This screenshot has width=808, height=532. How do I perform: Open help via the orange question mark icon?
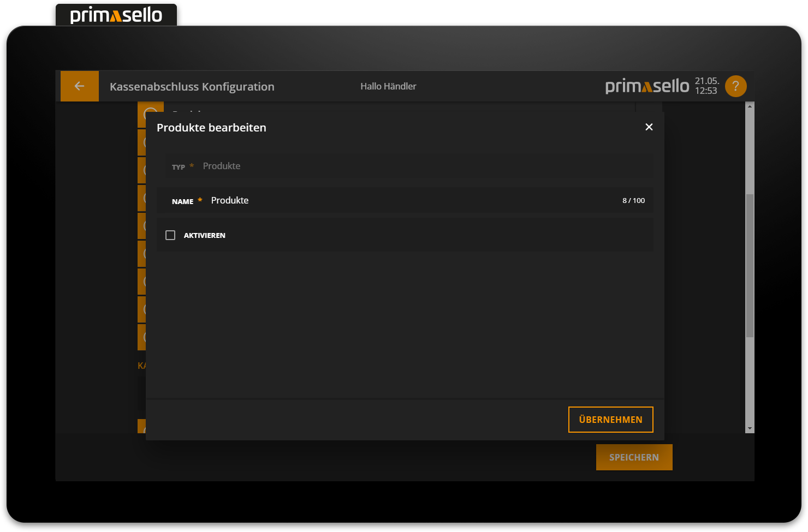coord(735,86)
